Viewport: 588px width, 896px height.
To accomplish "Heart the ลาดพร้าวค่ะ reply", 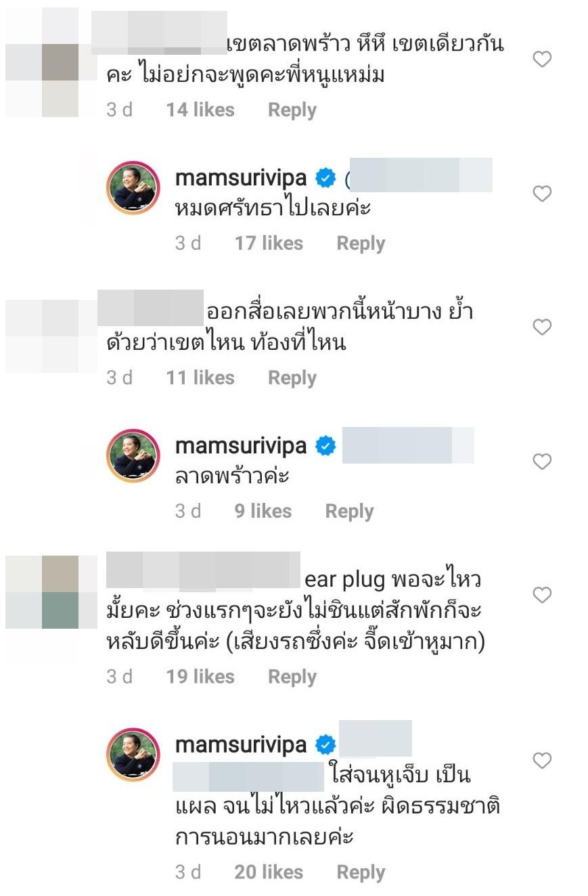I will [542, 462].
